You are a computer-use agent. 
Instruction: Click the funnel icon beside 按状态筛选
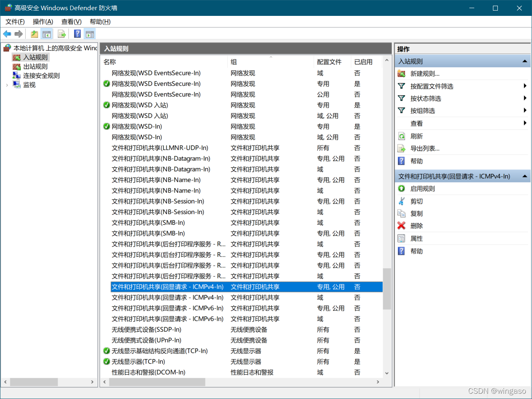coord(401,98)
